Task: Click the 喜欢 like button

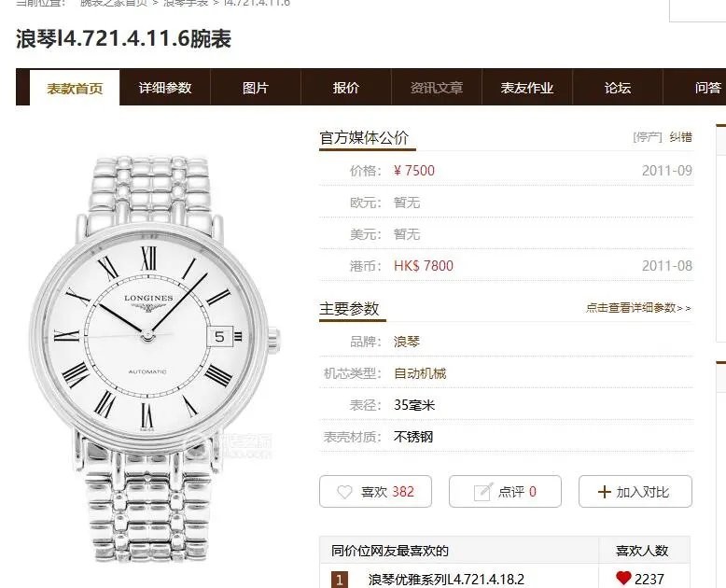Action: (x=375, y=492)
